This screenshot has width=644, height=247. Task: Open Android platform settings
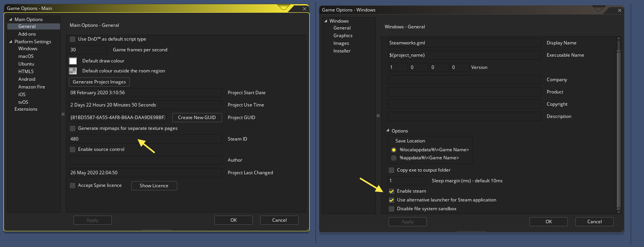27,79
